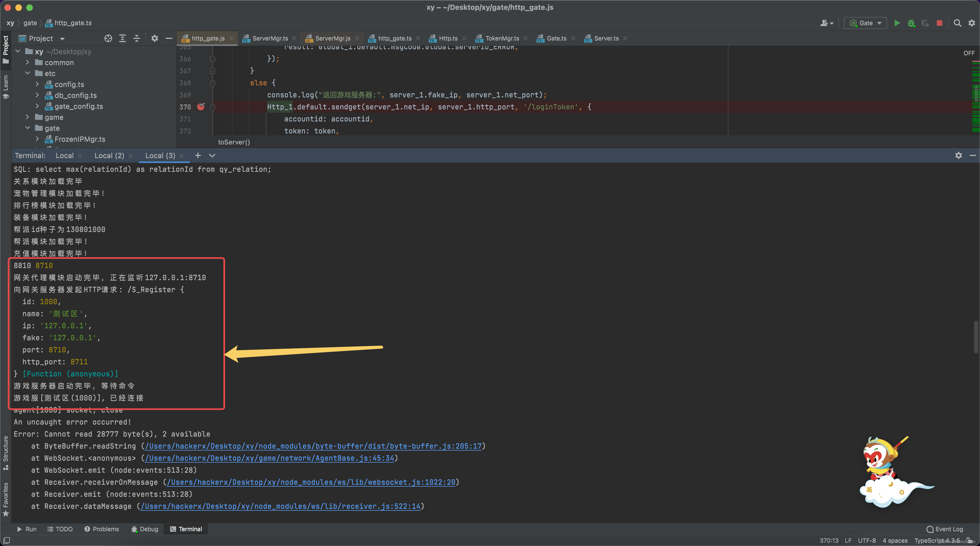This screenshot has width=980, height=546.
Task: Open Favorites side tool window
Action: pos(6,499)
